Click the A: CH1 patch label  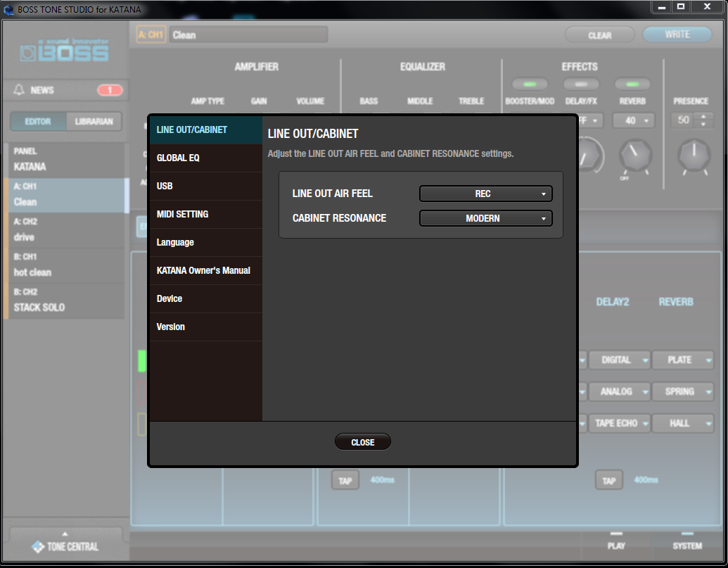click(x=151, y=34)
